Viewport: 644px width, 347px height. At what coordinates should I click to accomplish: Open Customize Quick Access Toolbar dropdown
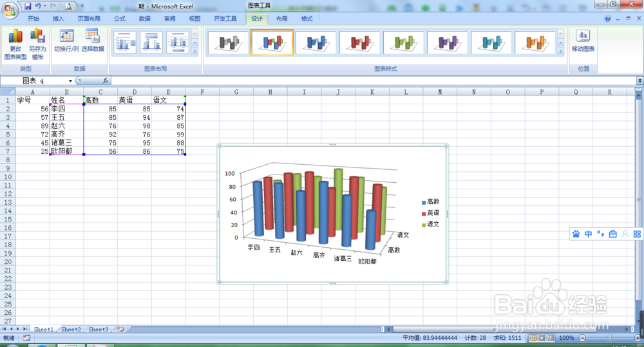coord(82,6)
